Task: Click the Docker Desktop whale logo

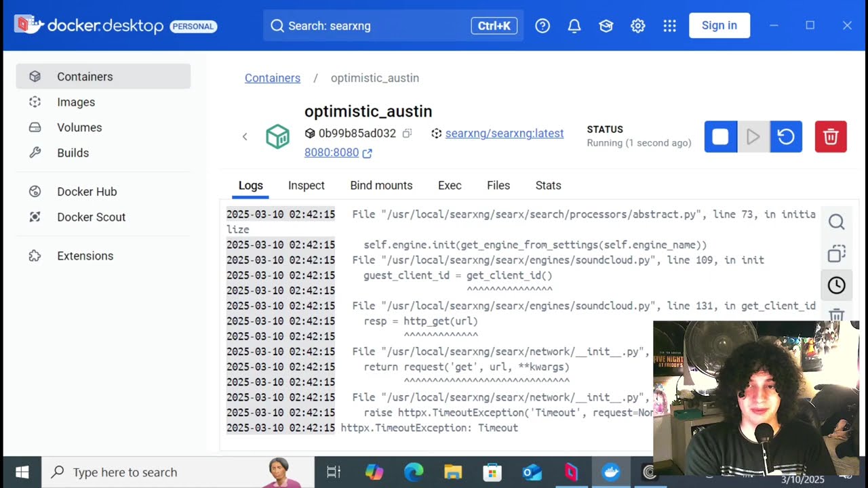Action: 29,26
